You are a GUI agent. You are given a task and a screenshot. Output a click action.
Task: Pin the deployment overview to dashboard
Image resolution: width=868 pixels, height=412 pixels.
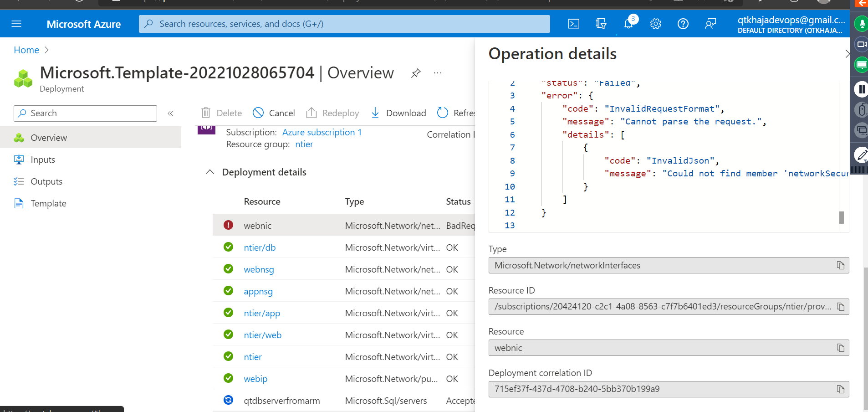416,73
